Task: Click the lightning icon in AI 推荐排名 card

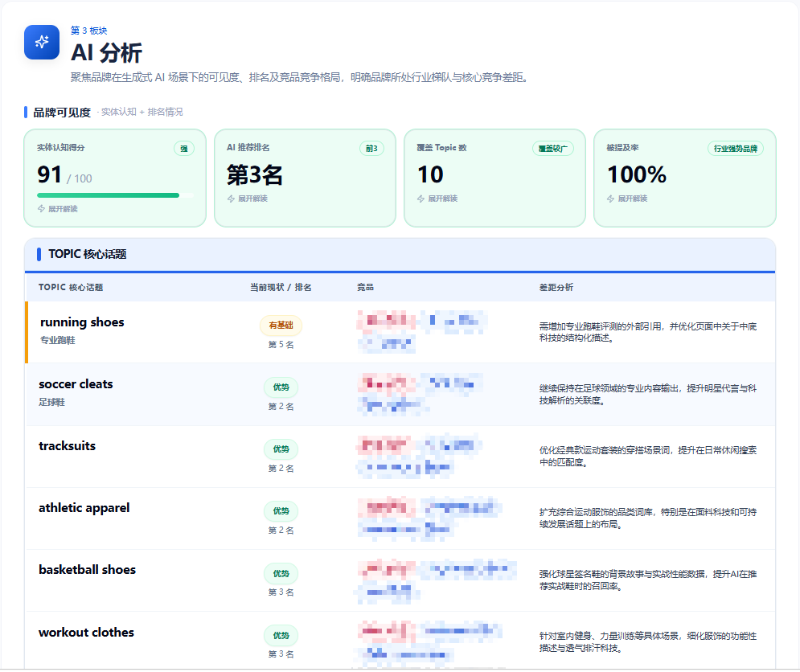Action: (x=231, y=199)
